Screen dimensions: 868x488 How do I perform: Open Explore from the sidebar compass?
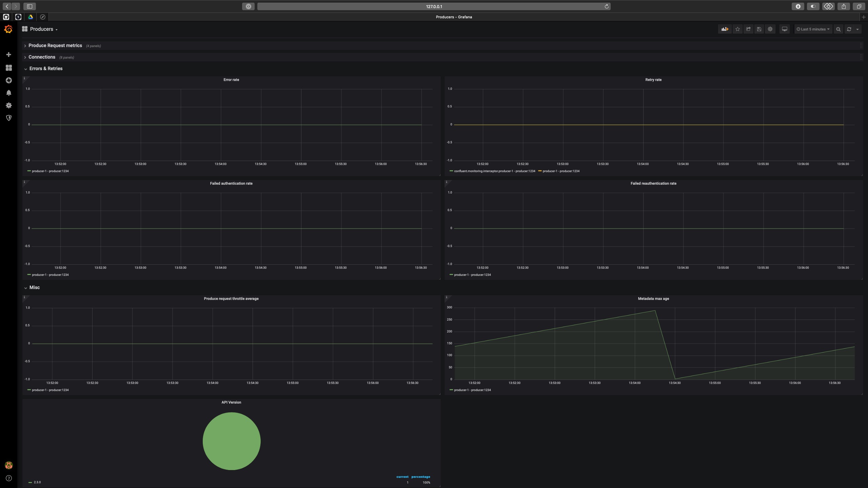[x=9, y=80]
